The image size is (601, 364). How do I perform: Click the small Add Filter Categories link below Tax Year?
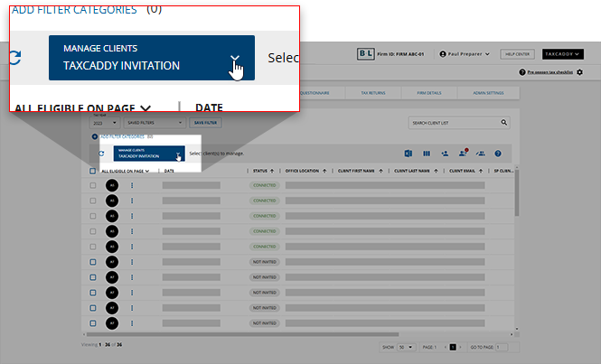coord(122,136)
